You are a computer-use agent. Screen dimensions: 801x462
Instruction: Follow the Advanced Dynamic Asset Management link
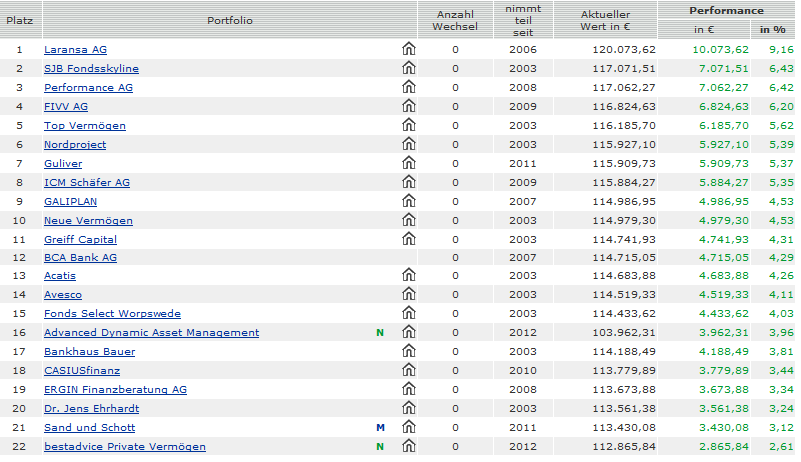(x=151, y=333)
